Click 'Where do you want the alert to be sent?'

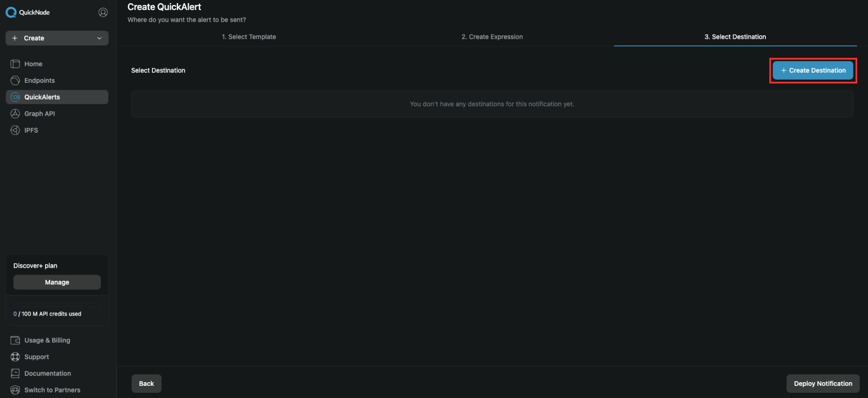(187, 20)
